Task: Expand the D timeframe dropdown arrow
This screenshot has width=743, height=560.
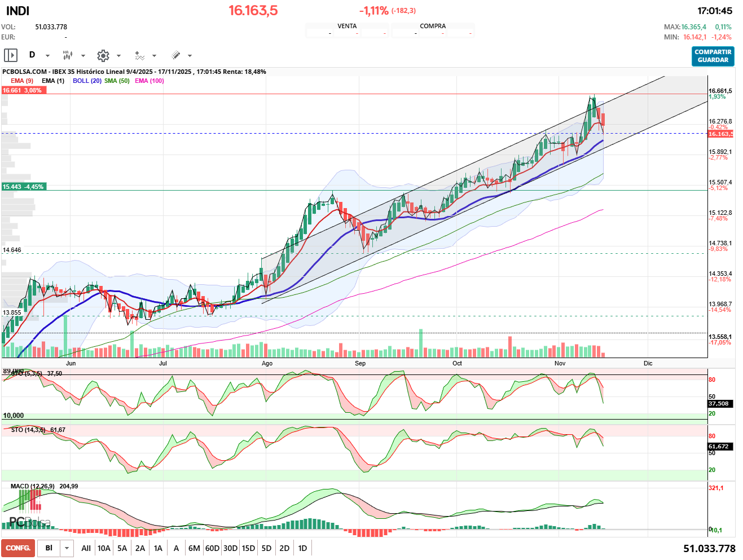Action: (x=47, y=56)
